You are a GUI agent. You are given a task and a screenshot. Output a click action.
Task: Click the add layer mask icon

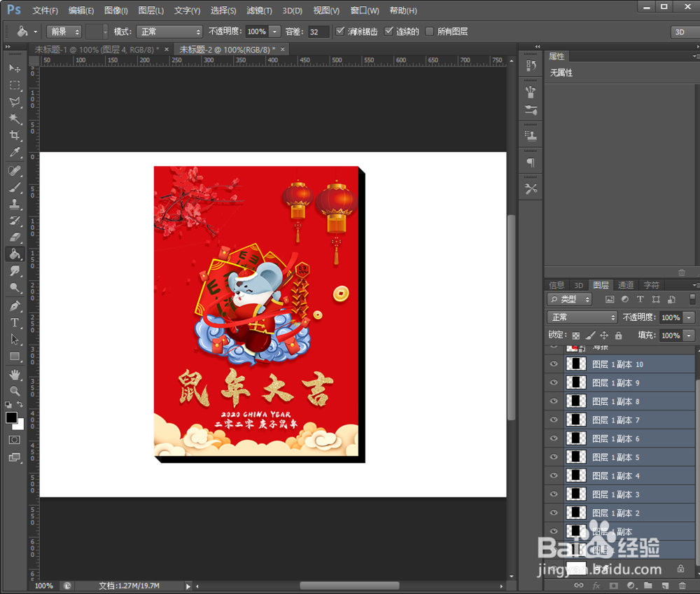click(614, 585)
